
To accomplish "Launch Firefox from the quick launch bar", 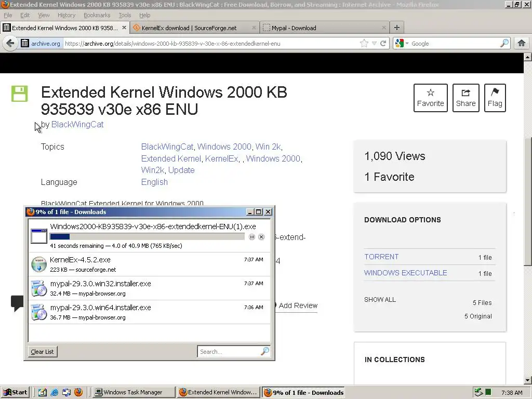I will click(x=78, y=392).
